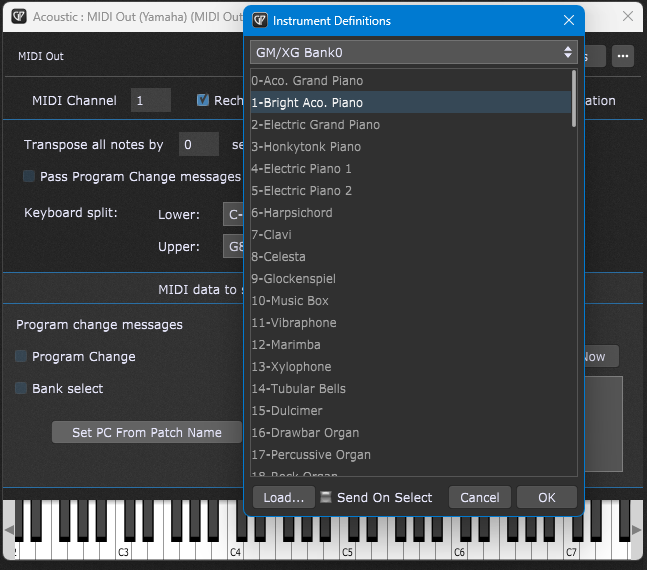Select 8-Celesta patch
Image resolution: width=647 pixels, height=570 pixels.
click(x=411, y=257)
